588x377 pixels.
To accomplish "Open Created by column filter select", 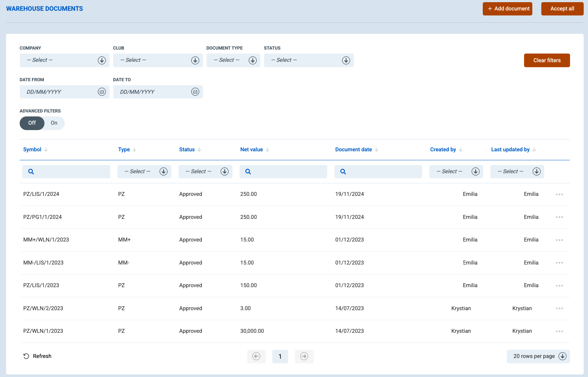I will (456, 172).
